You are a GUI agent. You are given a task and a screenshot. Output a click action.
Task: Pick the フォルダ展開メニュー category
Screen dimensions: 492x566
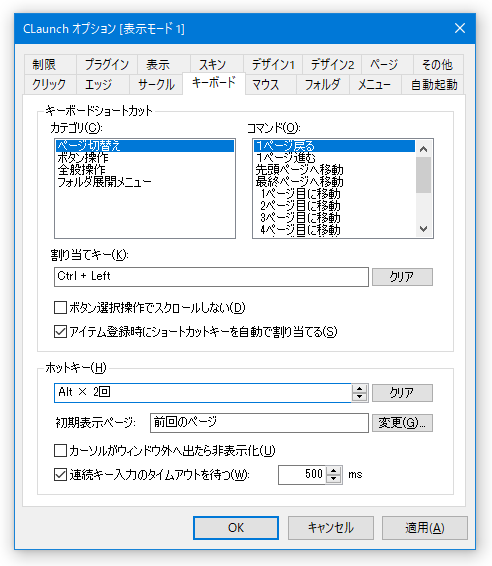[145, 182]
